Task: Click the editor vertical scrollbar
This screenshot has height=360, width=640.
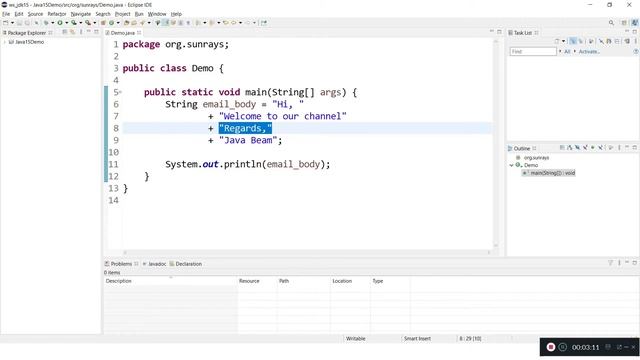Action: coord(496,143)
